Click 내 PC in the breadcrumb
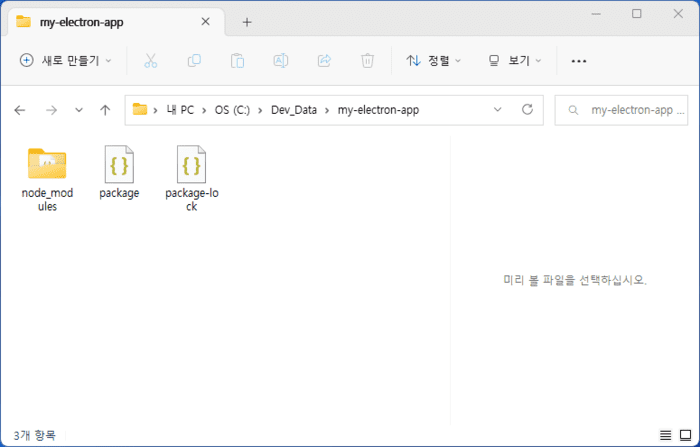 click(180, 110)
